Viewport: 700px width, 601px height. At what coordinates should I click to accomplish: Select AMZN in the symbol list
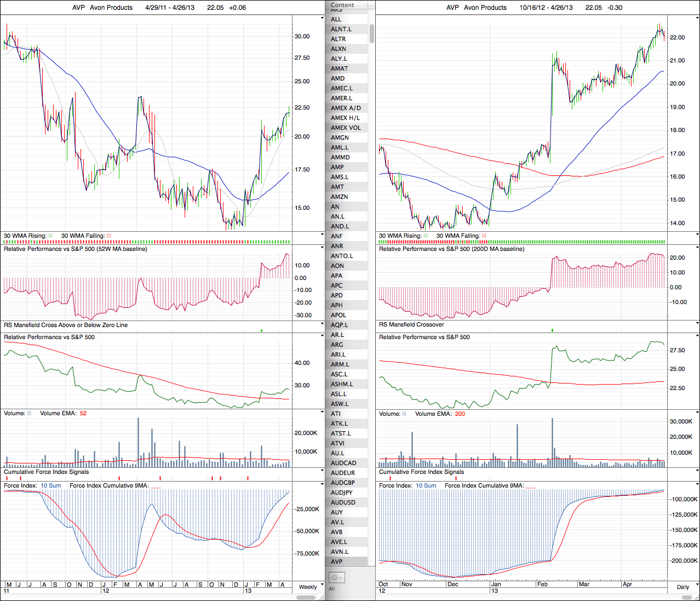point(339,197)
